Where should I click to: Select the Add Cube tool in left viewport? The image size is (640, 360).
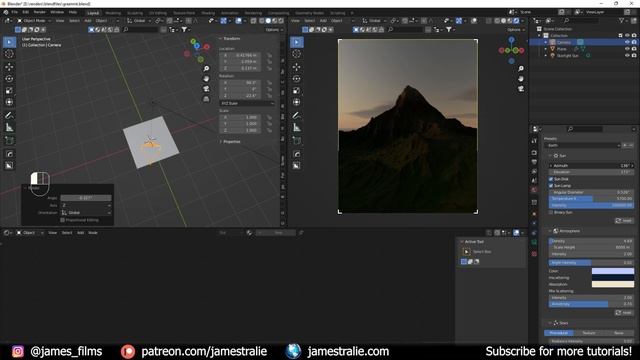click(9, 141)
